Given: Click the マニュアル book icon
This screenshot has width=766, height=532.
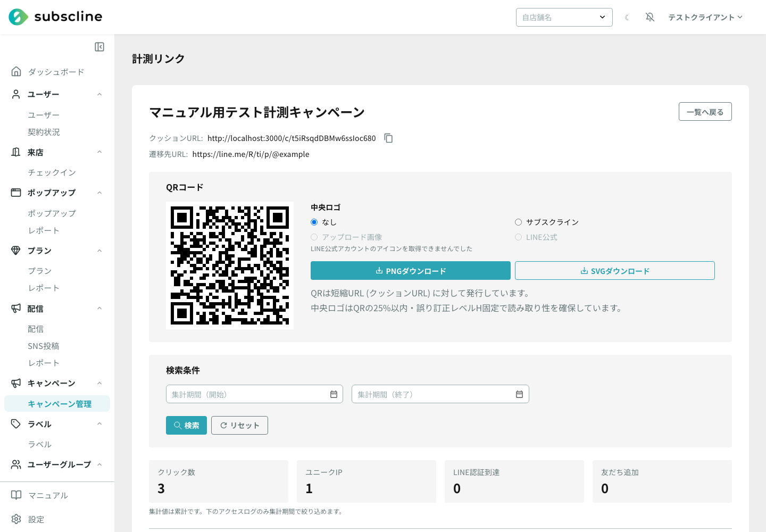Looking at the screenshot, I should coord(16,495).
